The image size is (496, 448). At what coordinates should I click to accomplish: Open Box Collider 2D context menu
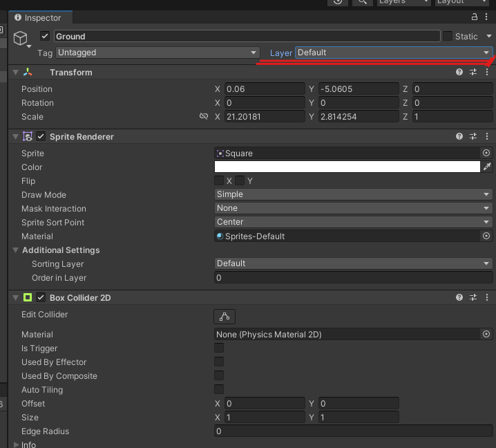(487, 297)
